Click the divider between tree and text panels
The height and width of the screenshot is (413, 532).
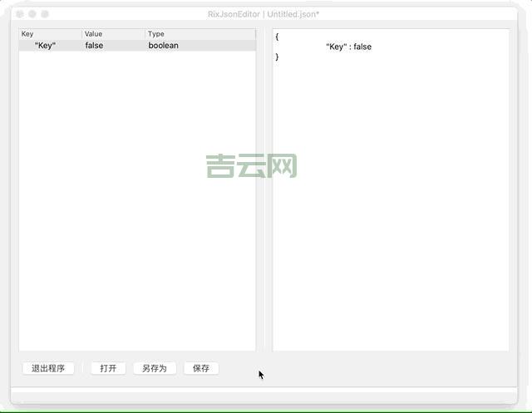click(x=264, y=189)
